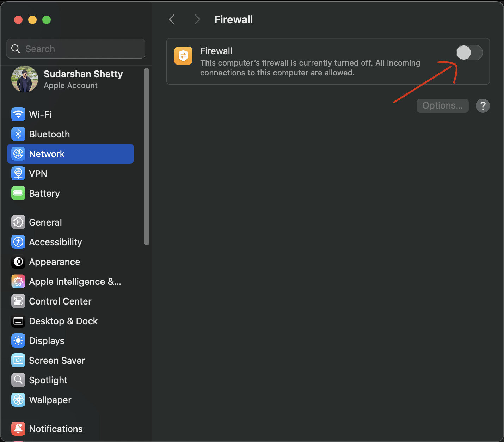Click the Options button
This screenshot has height=442, width=504.
point(442,105)
